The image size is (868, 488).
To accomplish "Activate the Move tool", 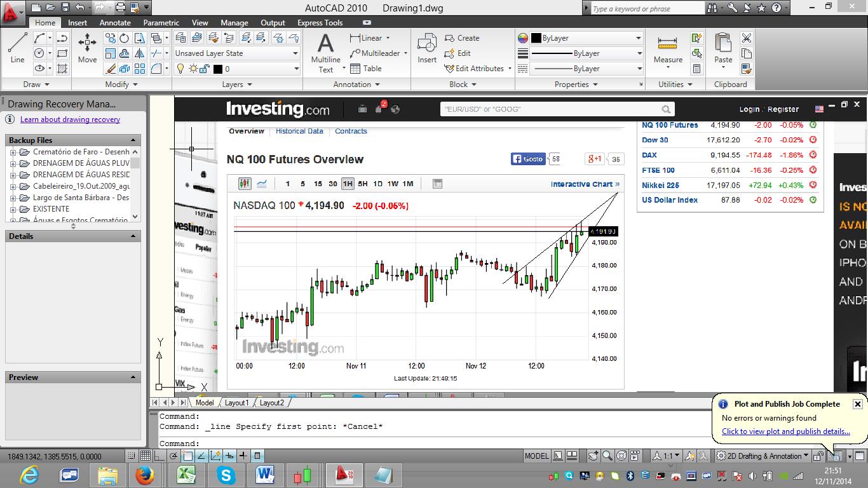I will tap(87, 48).
